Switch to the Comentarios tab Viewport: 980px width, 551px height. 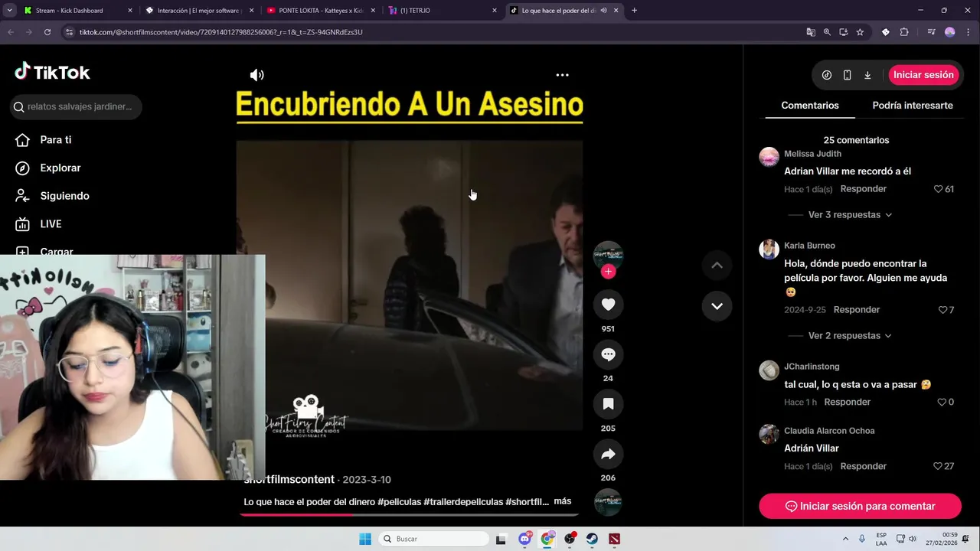point(810,106)
